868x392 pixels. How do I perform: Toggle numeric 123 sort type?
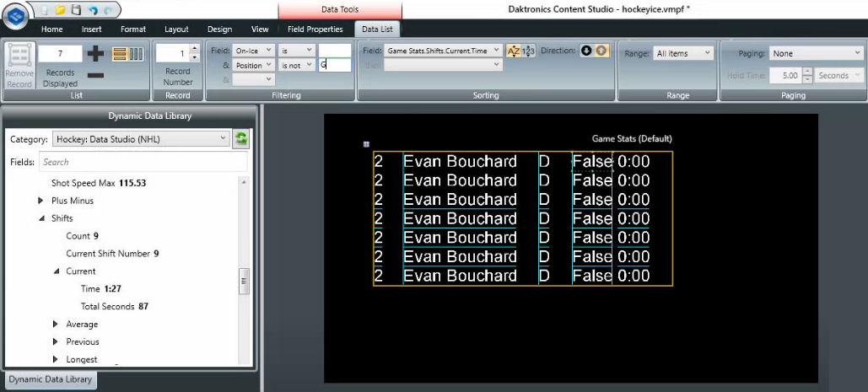coord(529,51)
